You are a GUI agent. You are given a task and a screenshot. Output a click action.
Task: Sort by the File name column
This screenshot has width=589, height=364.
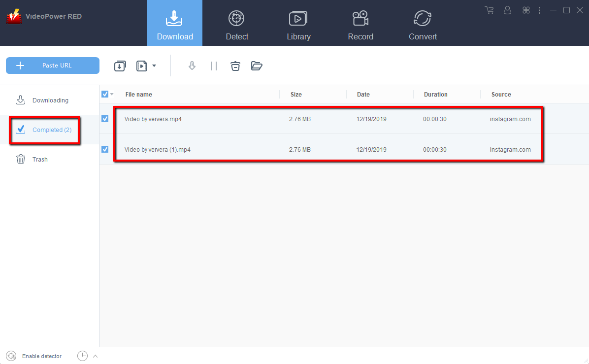pos(138,95)
